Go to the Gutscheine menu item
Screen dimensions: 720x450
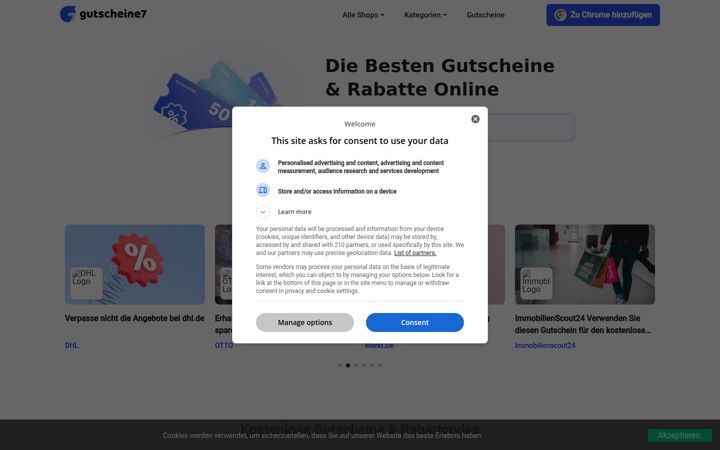tap(485, 15)
